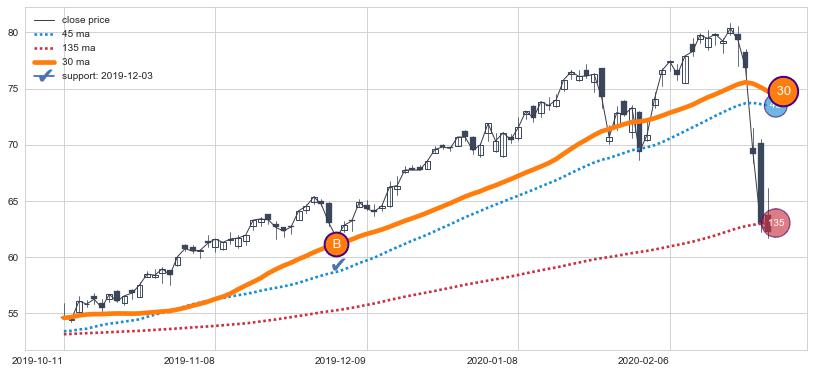Click the red dotted 135 ma legend swatch
This screenshot has width=813, height=373.
[44, 48]
